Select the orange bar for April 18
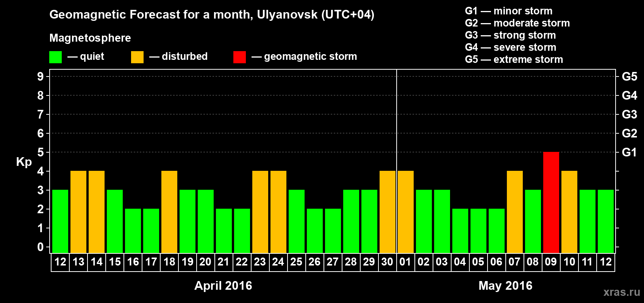This screenshot has width=644, height=303. point(169,212)
